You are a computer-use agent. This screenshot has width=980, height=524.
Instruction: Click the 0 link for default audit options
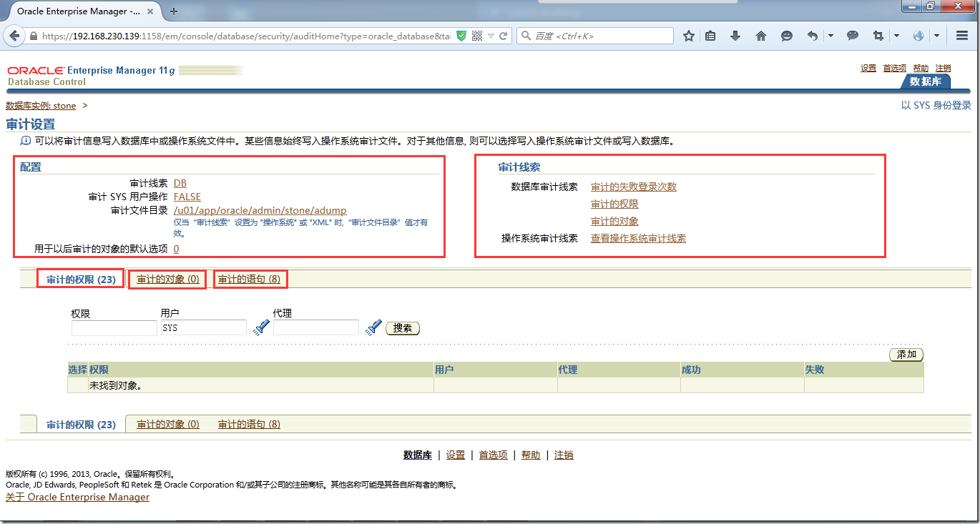tap(176, 249)
